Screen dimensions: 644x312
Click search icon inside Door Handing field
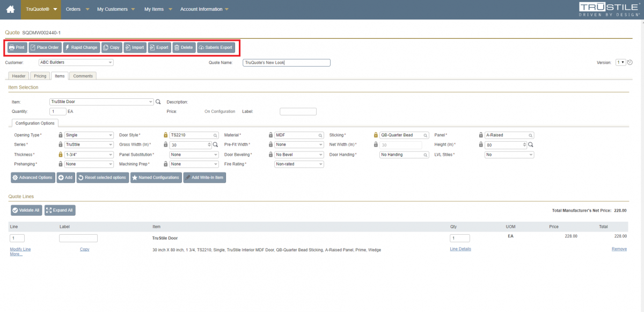tap(426, 155)
